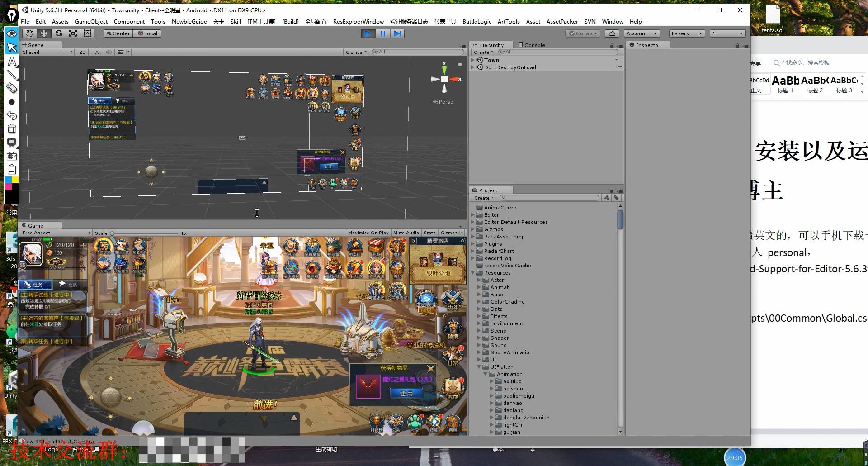
Task: Toggle scene audio speaker icon
Action: (x=108, y=52)
